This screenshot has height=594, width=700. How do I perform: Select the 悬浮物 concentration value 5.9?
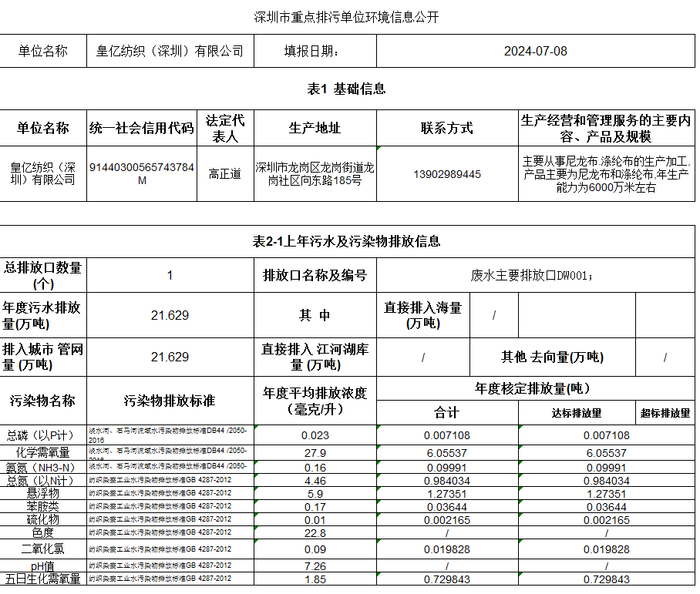(x=315, y=494)
